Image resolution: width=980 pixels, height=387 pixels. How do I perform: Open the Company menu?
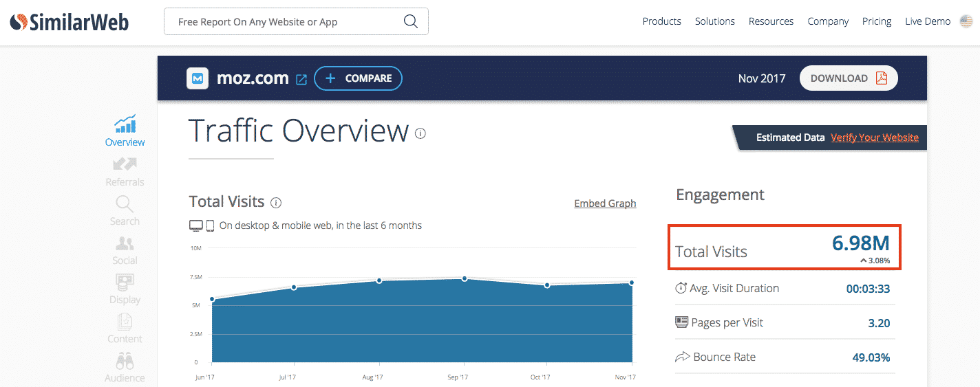coord(828,21)
